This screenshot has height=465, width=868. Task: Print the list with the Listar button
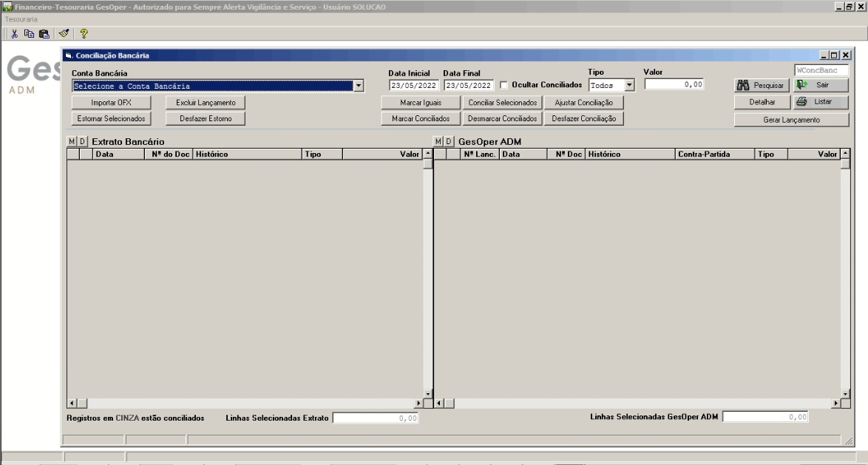pyautogui.click(x=821, y=102)
